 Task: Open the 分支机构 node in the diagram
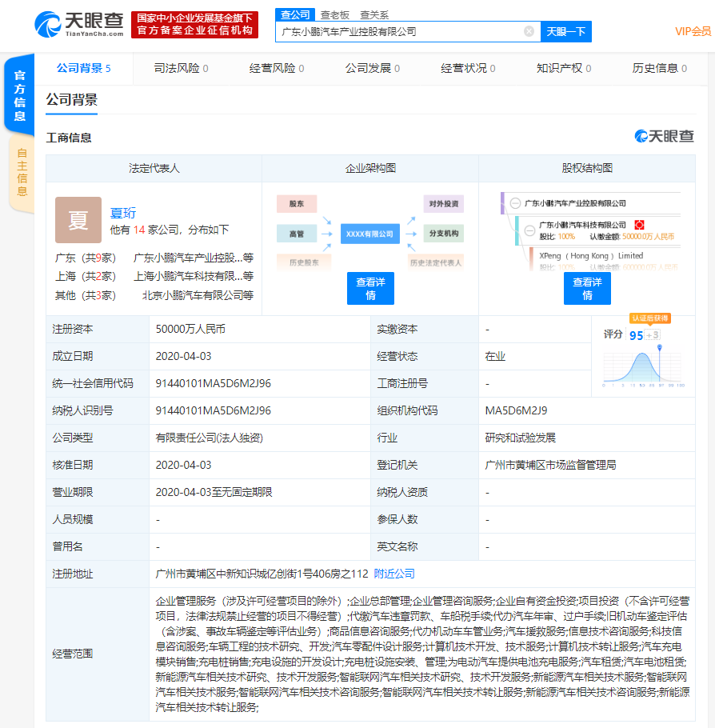click(x=444, y=233)
